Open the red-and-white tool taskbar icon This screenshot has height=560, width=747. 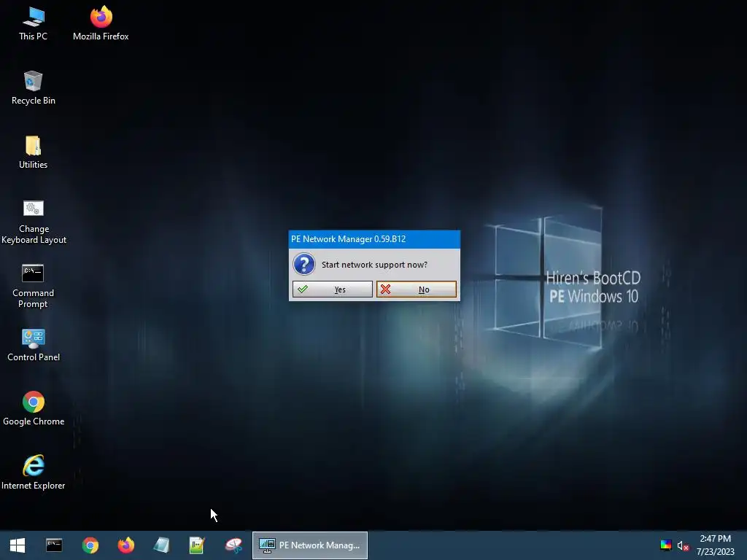point(233,545)
